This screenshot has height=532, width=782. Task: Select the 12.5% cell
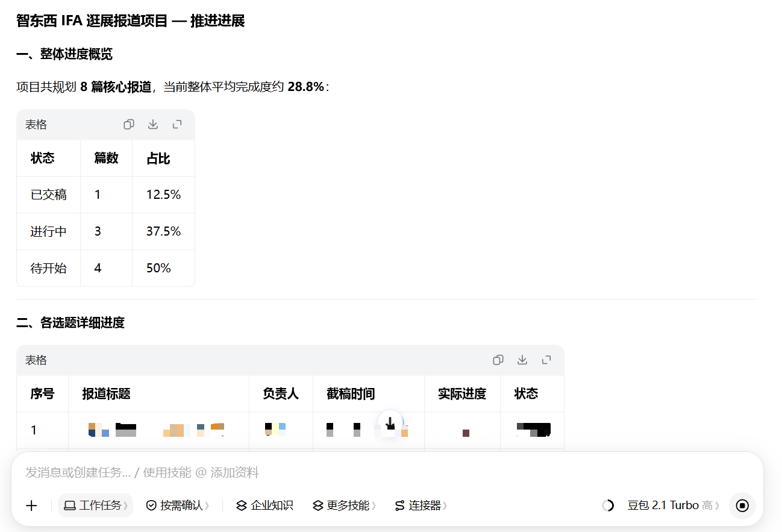163,195
